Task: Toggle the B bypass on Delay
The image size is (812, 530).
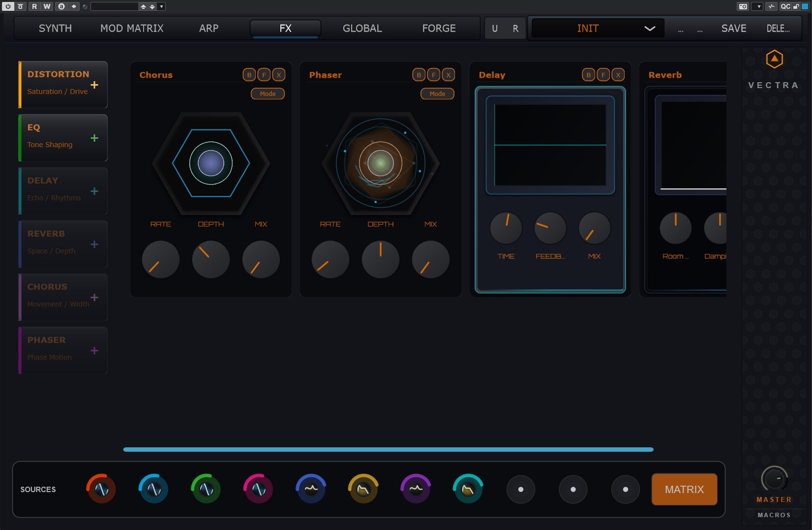Action: [589, 75]
